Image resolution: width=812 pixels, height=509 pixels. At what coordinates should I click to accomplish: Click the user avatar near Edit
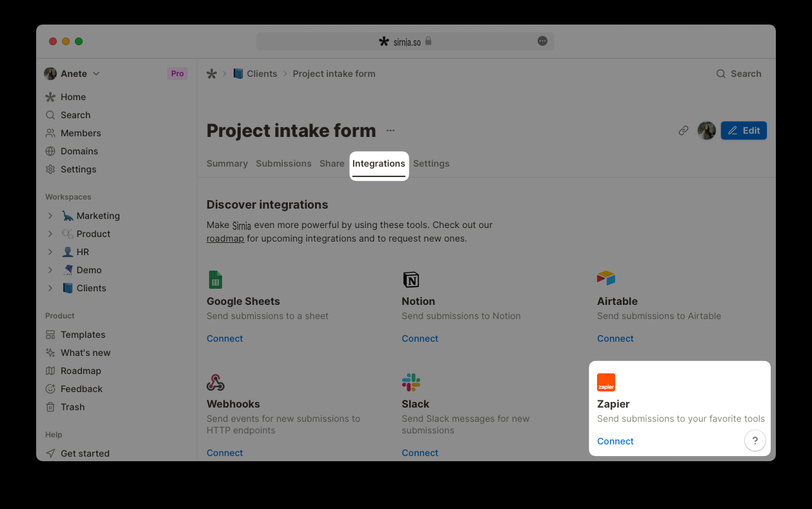tap(707, 130)
